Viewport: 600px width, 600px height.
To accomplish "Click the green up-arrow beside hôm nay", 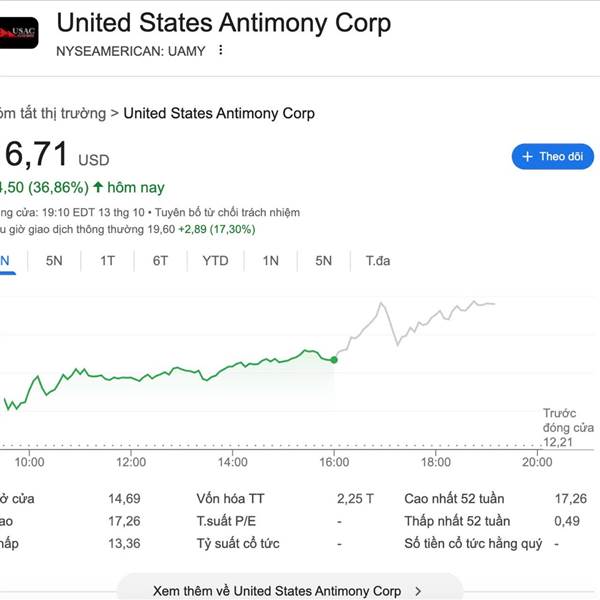I will [x=98, y=187].
